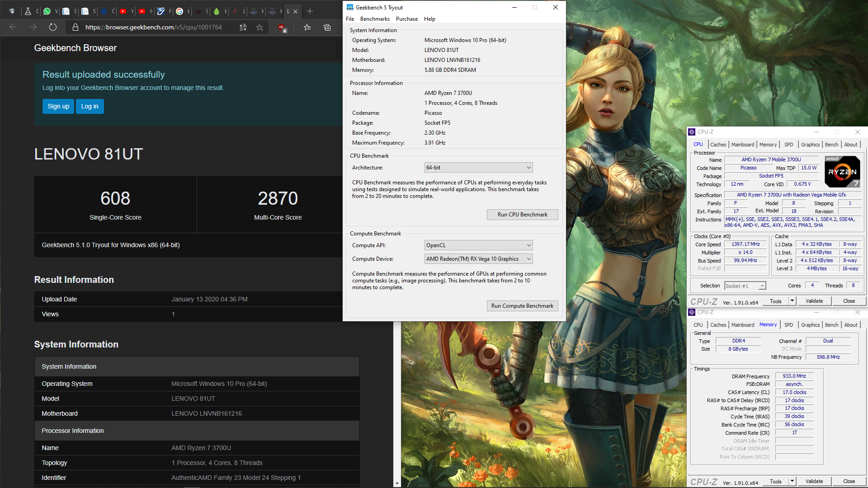Open the Benchmarks menu in Geekbench

click(375, 19)
